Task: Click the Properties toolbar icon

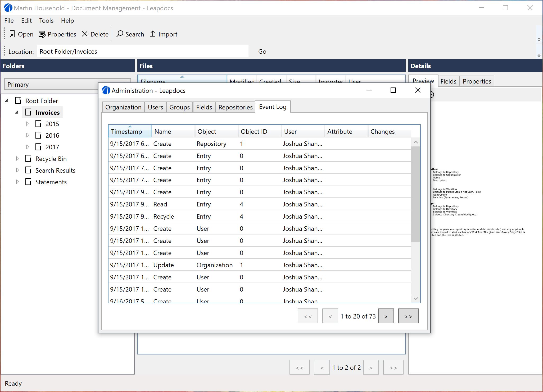Action: tap(42, 34)
